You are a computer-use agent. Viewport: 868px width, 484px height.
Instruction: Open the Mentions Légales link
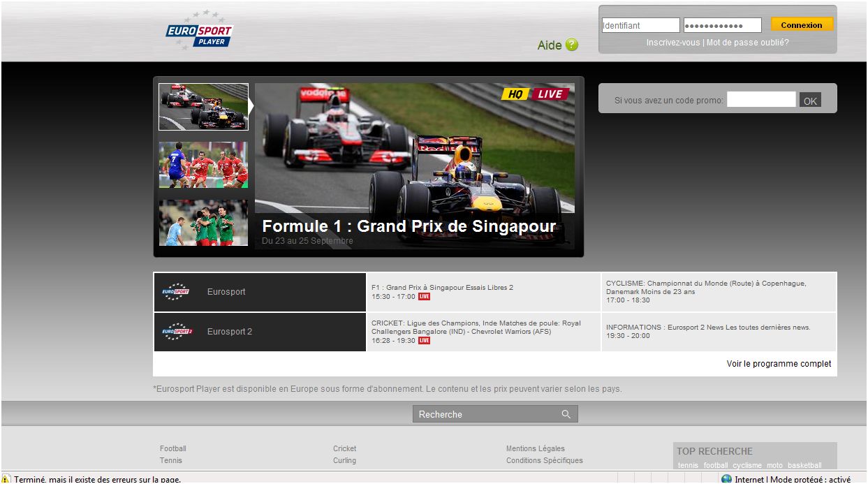pyautogui.click(x=536, y=448)
